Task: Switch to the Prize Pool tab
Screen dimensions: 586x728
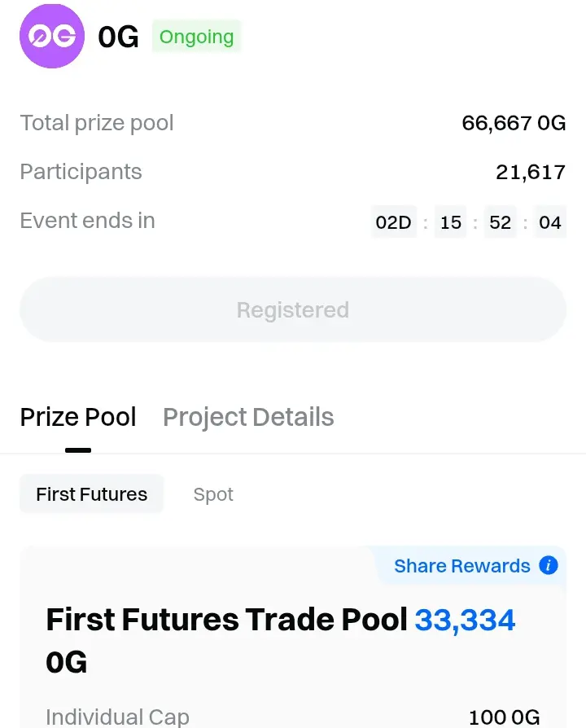Action: click(78, 417)
